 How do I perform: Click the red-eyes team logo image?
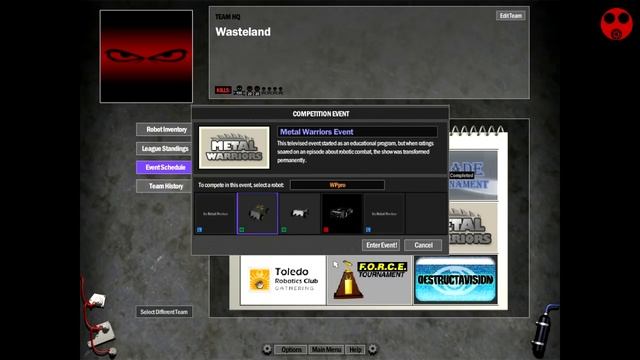point(146,56)
